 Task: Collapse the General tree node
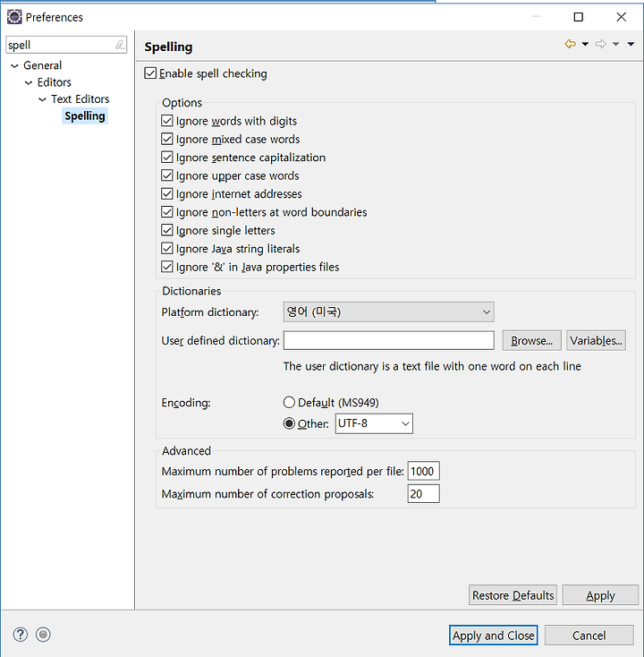[x=14, y=65]
